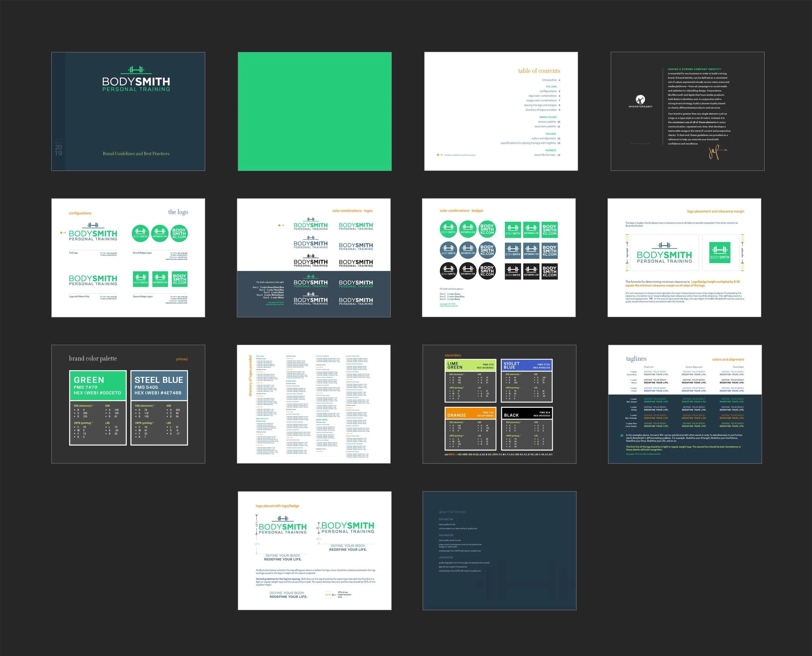Click the 'Center Alignment' column header
The width and height of the screenshot is (812, 656).
pos(694,367)
